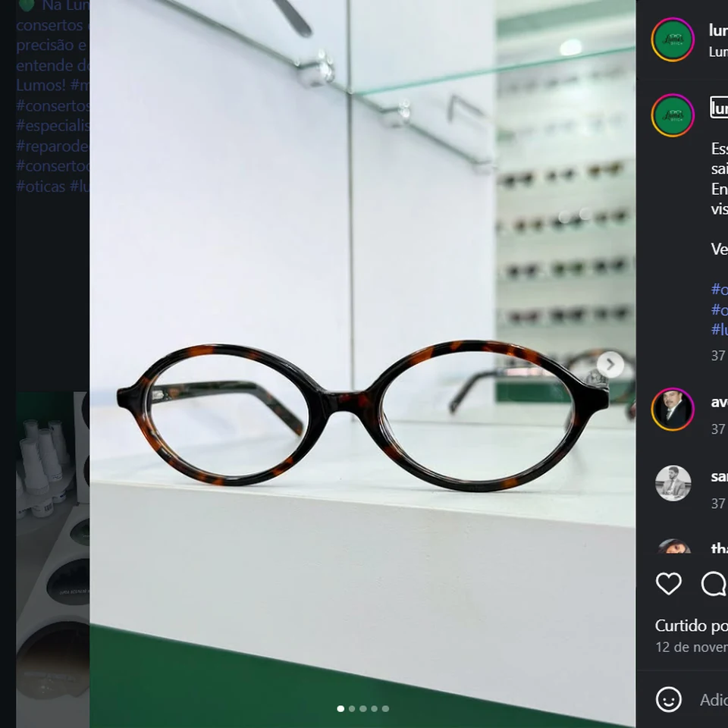The height and width of the screenshot is (728, 728).
Task: Open comments with the speech bubble icon
Action: click(x=714, y=583)
